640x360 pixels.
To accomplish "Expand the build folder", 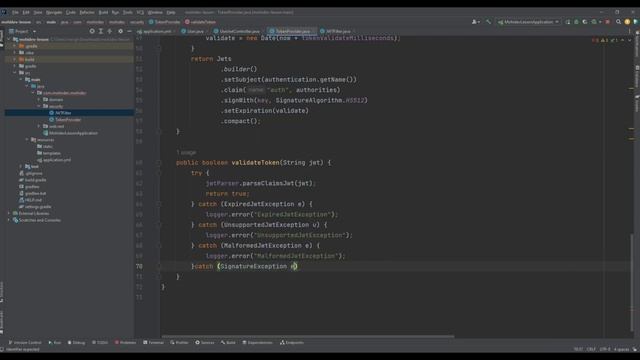I will point(15,60).
